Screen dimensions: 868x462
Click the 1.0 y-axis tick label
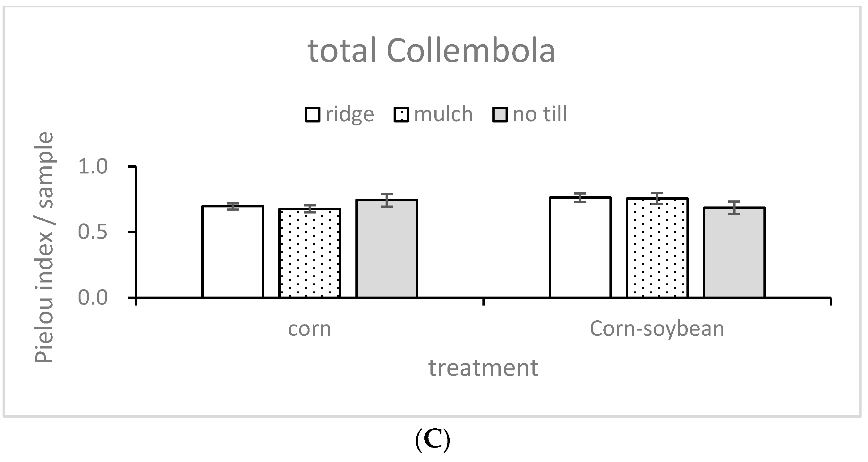92,167
